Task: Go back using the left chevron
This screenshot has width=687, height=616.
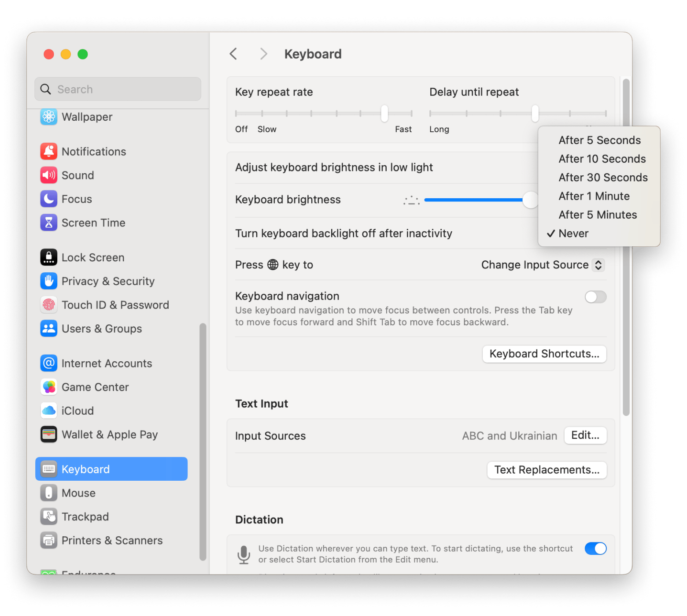Action: (233, 54)
